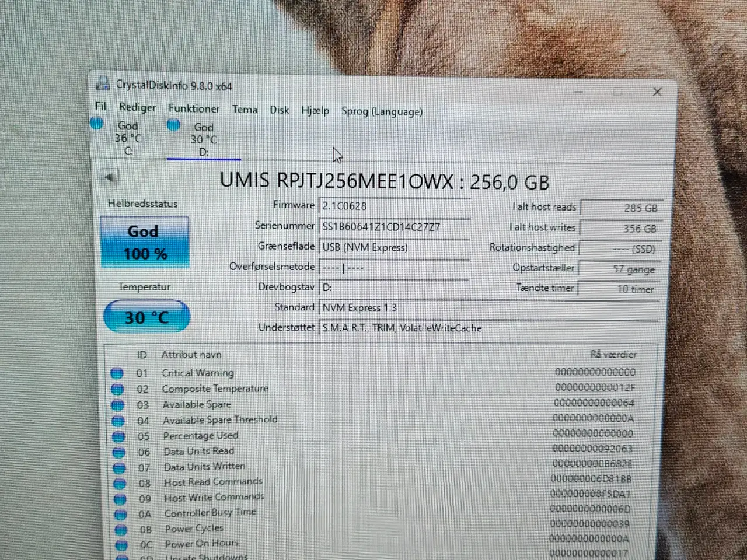Click the Opstartstæller value 57 gange
The width and height of the screenshot is (747, 560).
click(619, 269)
